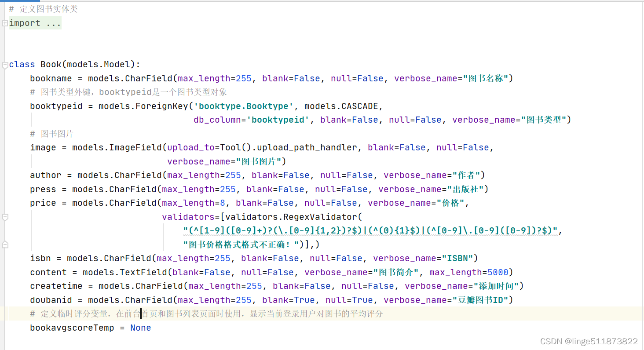The height and width of the screenshot is (350, 644).
Task: Collapse the validators= line fold marker in gutter
Action: tap(5, 217)
